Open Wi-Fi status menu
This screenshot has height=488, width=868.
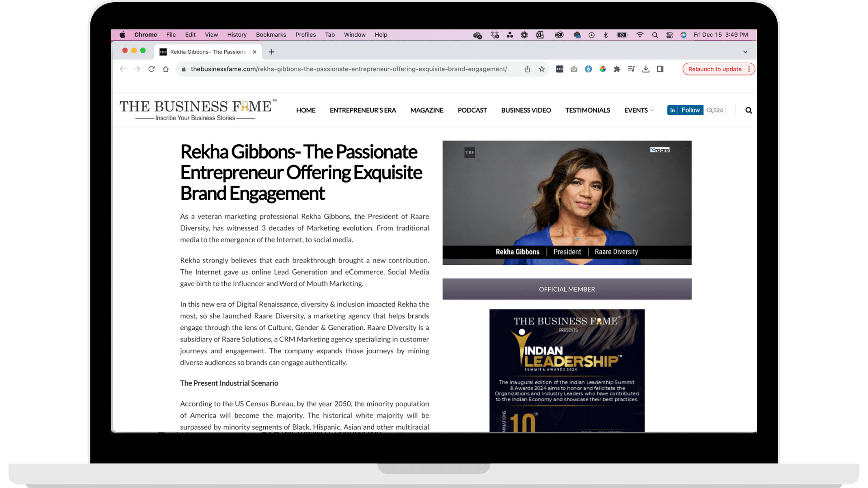pyautogui.click(x=640, y=35)
